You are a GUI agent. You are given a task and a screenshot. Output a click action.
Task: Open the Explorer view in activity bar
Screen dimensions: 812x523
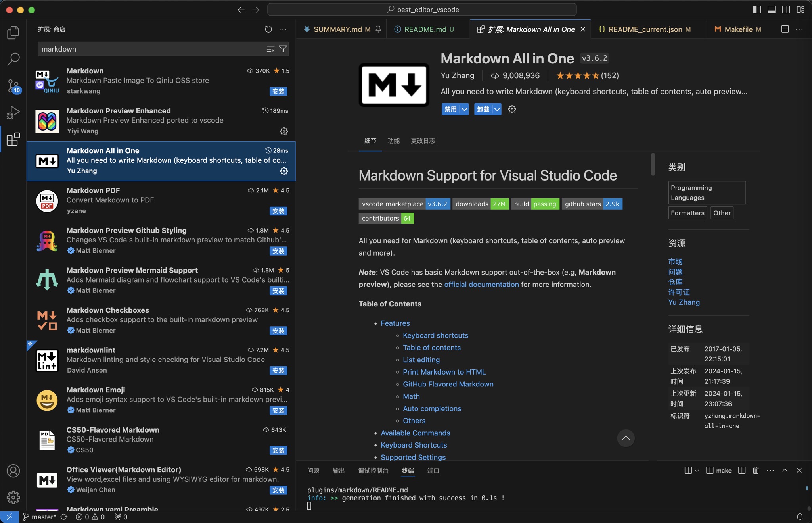(13, 33)
